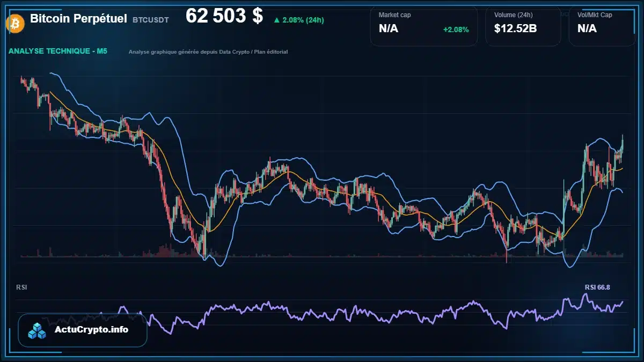Click the orange Bitcoin logo icon
This screenshot has height=362, width=644.
[14, 23]
